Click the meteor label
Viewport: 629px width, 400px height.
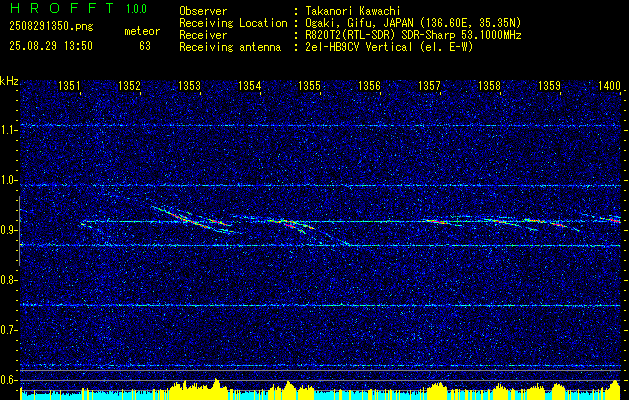tap(142, 31)
